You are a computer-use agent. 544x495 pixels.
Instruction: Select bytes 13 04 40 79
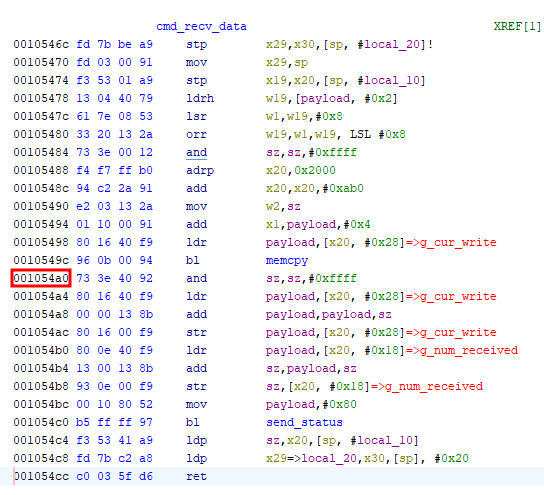(114, 99)
